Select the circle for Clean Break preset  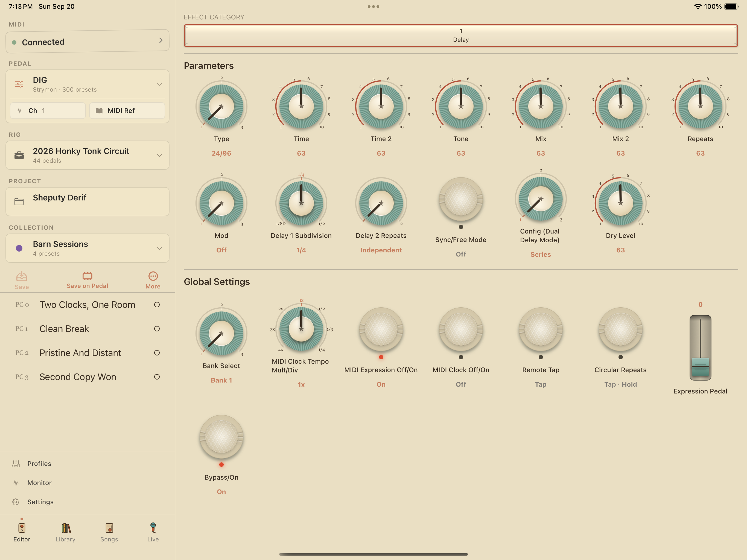[x=157, y=329]
